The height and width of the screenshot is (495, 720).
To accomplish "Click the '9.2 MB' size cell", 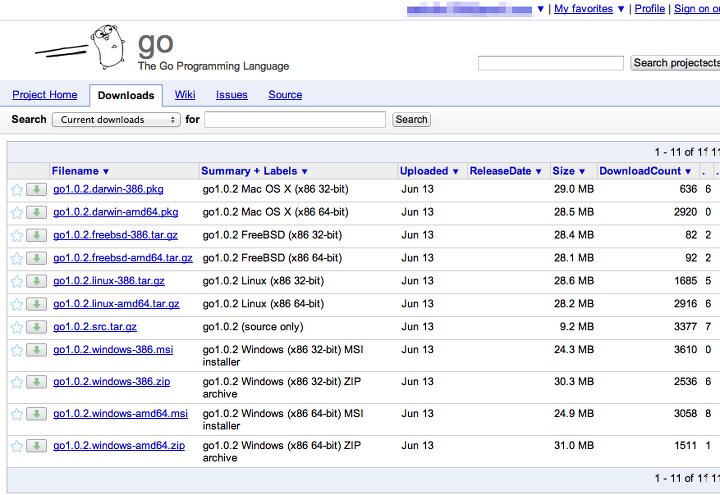I will [576, 326].
